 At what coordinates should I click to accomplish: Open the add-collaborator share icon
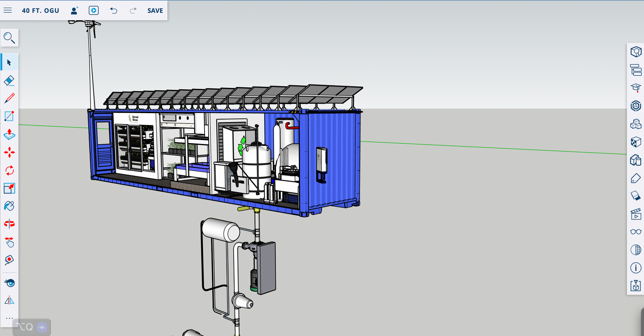pos(74,11)
